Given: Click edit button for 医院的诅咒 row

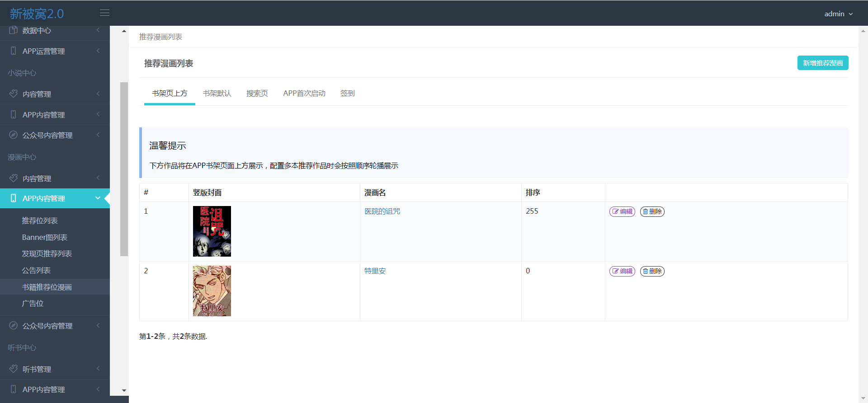Looking at the screenshot, I should click(x=622, y=211).
